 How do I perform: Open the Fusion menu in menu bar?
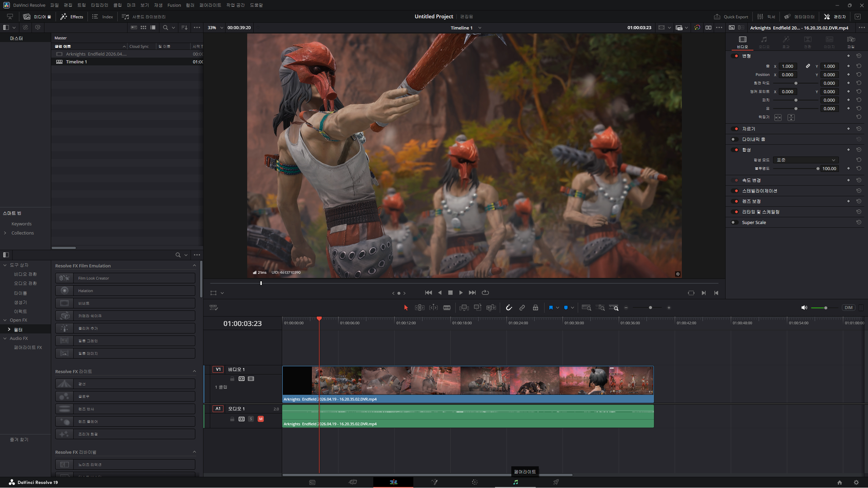[x=174, y=5]
